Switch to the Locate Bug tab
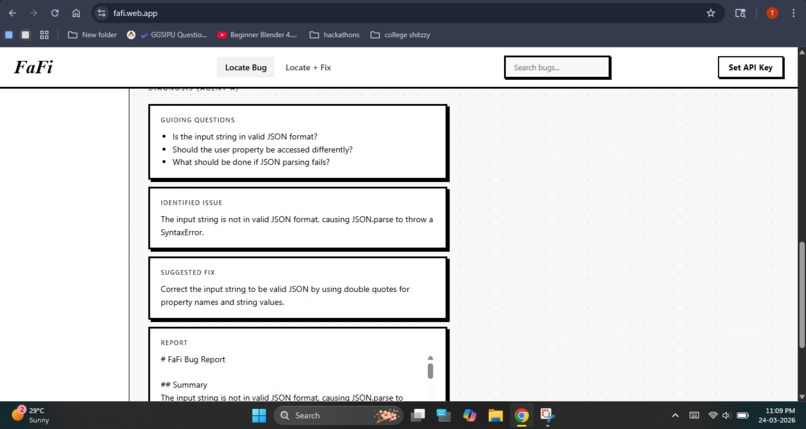Screen dimensions: 806x429 point(246,67)
